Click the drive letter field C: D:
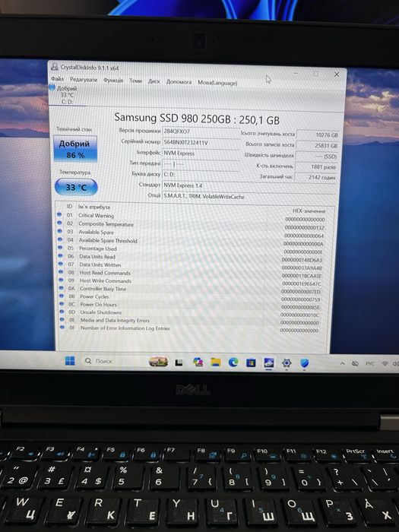This screenshot has width=399, height=532. [x=200, y=174]
